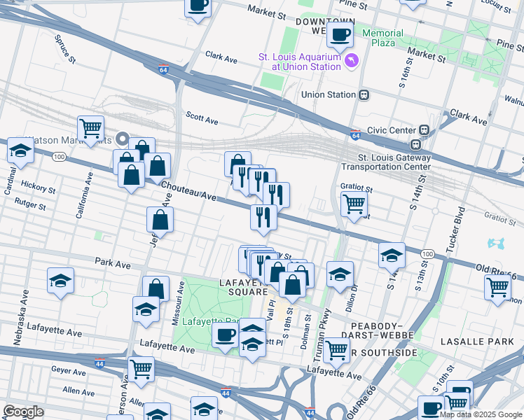This screenshot has height=420, width=524.
Task: Select the shopping bag marker beside Missouri Ave label
Action: click(x=156, y=287)
